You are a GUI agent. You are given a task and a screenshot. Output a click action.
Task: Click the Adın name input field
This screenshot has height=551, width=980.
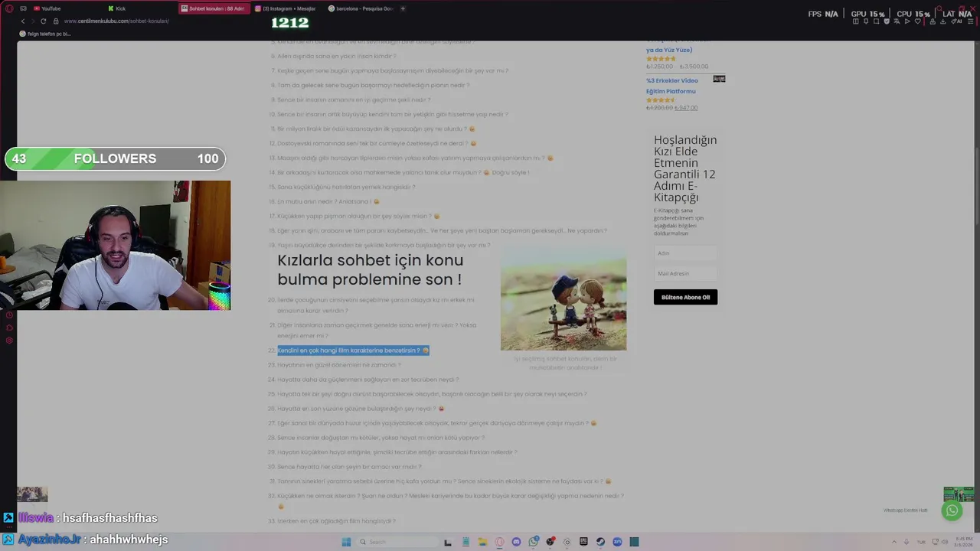685,253
